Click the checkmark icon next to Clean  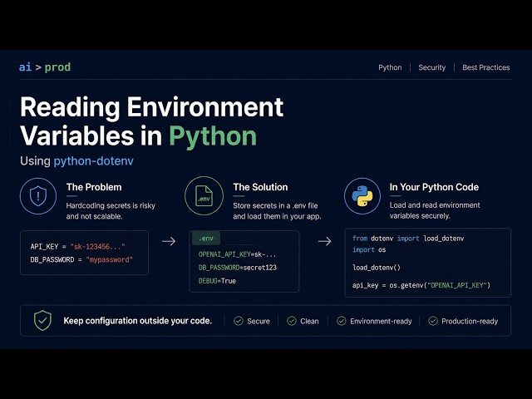[x=292, y=321]
